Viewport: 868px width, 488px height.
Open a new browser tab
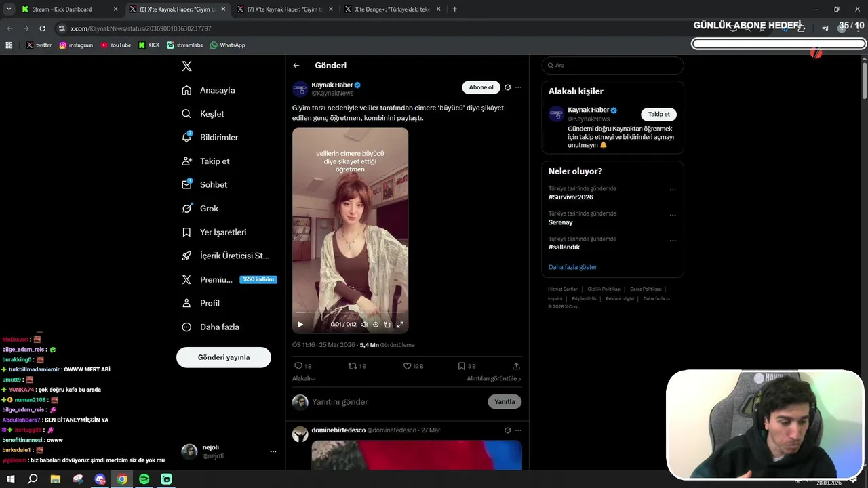pyautogui.click(x=454, y=9)
